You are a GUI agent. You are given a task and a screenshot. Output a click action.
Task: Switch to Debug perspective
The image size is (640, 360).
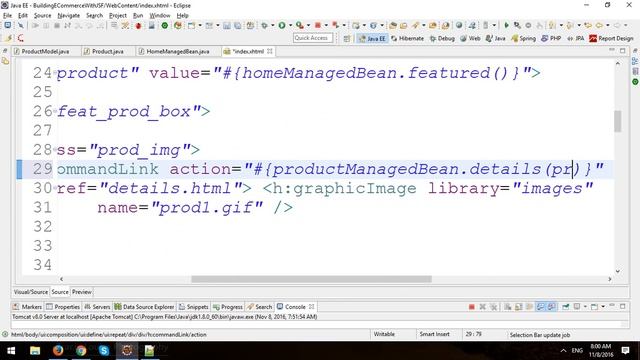click(x=442, y=38)
